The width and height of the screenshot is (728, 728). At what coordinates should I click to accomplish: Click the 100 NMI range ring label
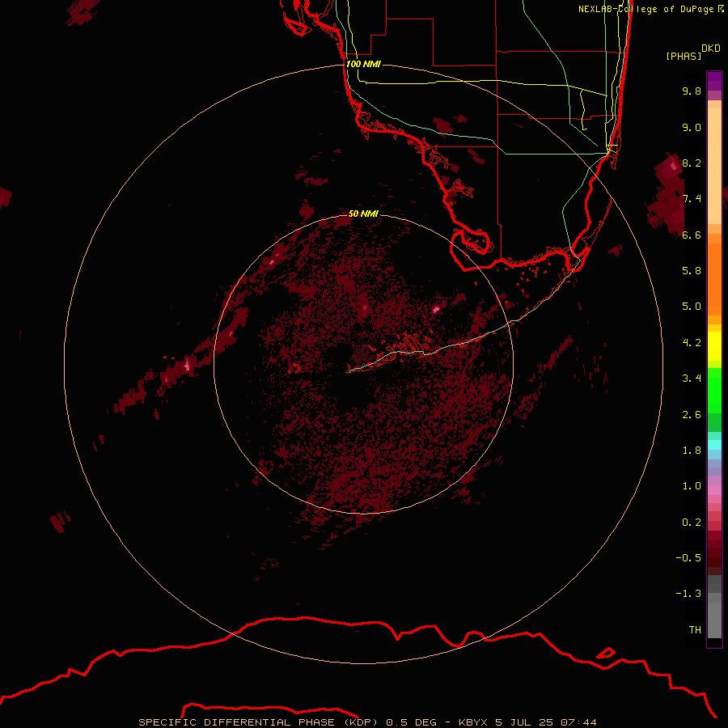coord(363,64)
